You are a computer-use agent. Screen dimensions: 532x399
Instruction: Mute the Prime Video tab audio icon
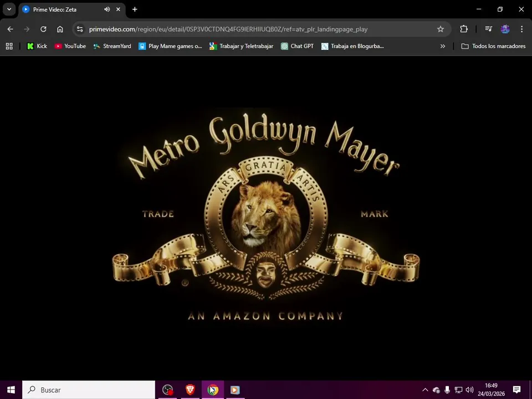107,9
